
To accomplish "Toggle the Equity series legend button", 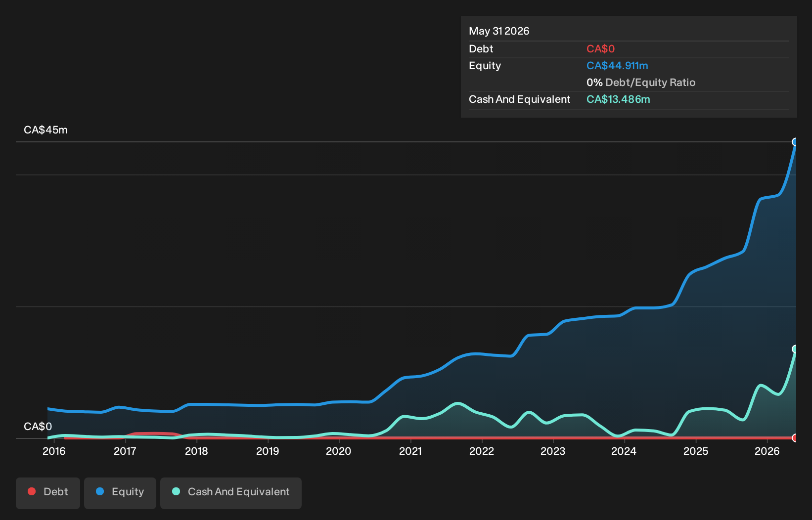I will 120,493.
